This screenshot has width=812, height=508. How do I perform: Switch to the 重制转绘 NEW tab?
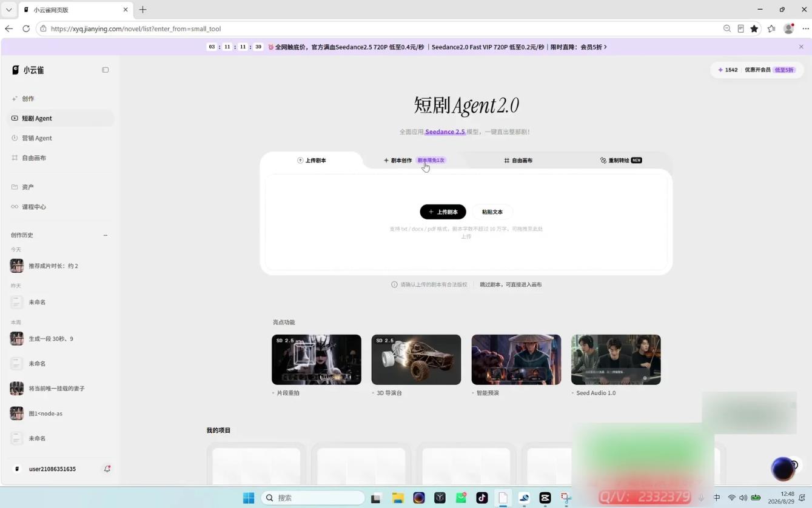click(621, 161)
